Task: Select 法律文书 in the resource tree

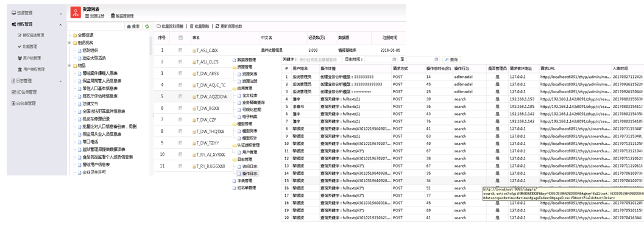Action: pos(88,104)
